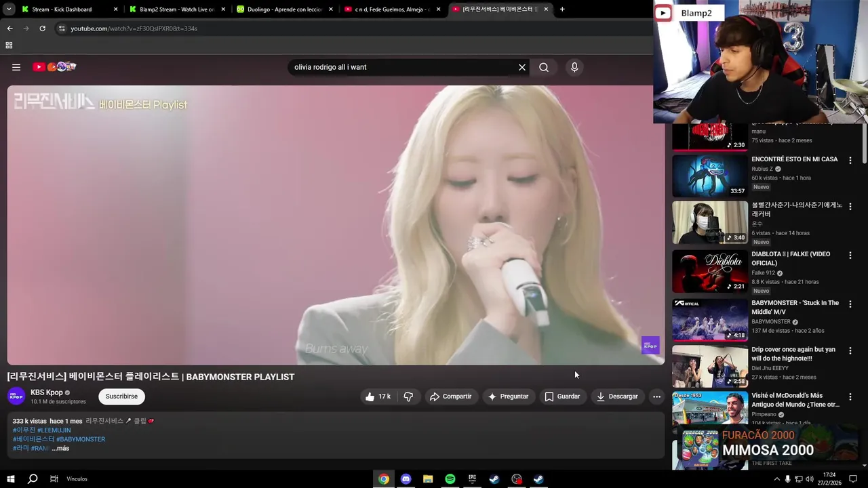Open options for DIABLOTA video

tap(850, 256)
